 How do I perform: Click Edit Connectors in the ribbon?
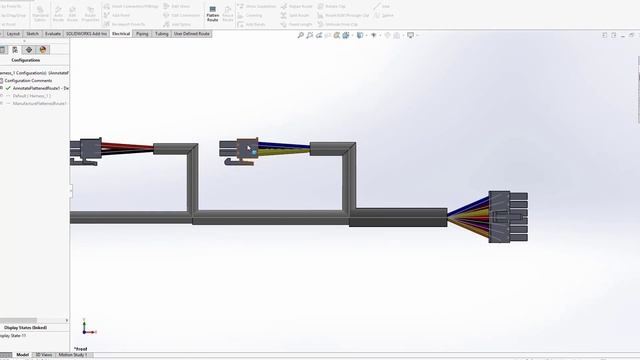[x=182, y=15]
